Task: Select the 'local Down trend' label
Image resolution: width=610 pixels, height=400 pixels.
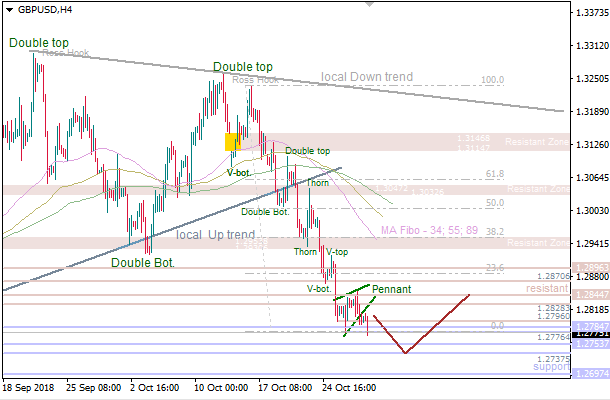Action: click(x=367, y=77)
